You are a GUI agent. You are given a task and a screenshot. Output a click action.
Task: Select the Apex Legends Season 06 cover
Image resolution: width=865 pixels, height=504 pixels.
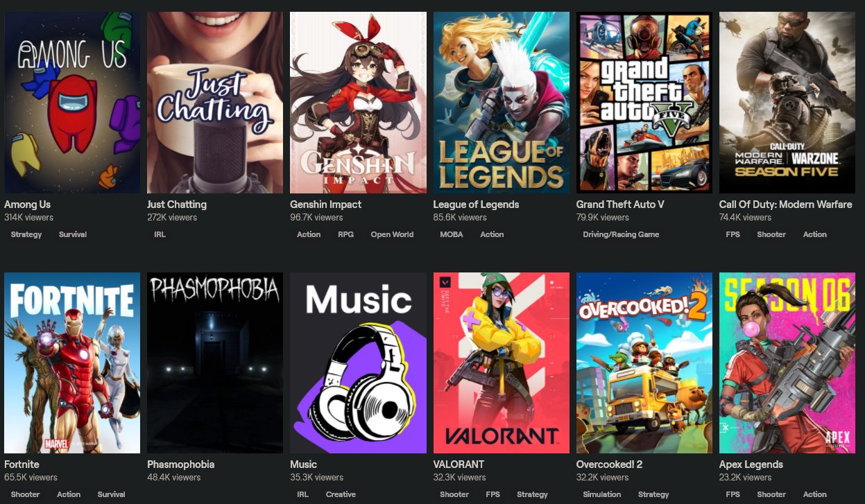[x=787, y=363]
